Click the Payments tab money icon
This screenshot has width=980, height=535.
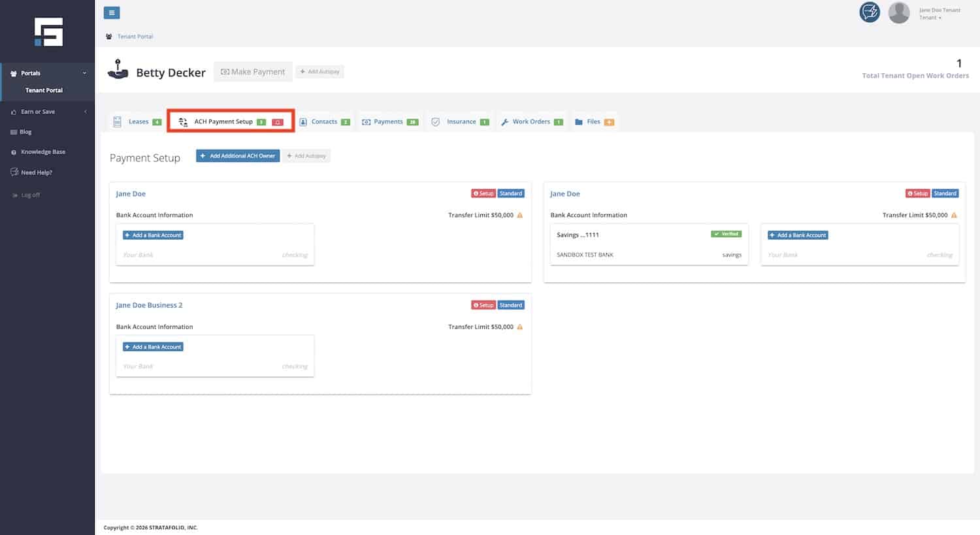(367, 122)
